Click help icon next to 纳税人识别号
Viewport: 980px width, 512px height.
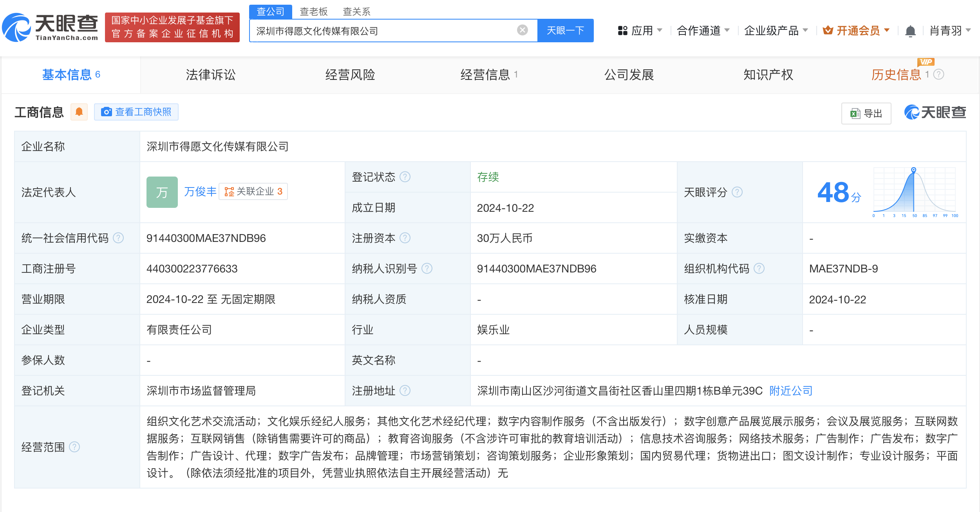pos(427,269)
